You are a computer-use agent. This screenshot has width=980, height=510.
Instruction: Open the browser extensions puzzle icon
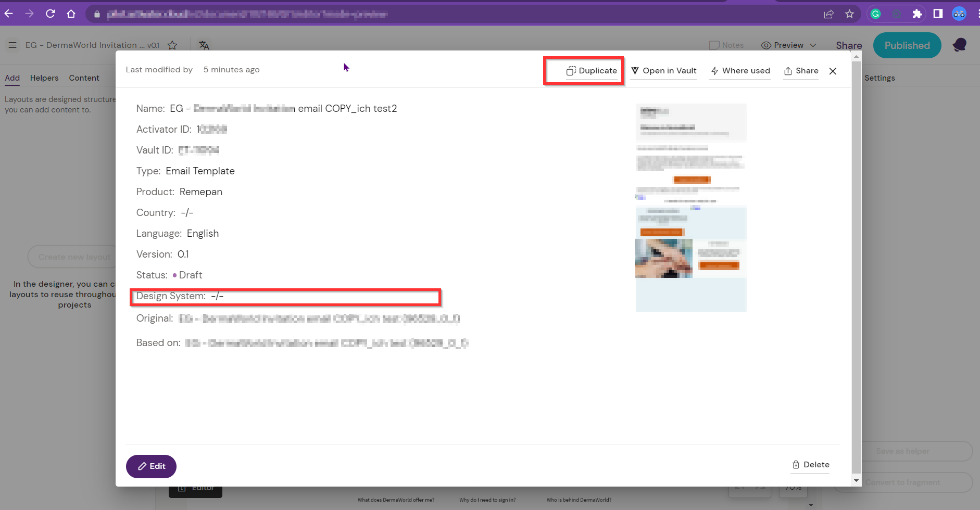tap(917, 14)
